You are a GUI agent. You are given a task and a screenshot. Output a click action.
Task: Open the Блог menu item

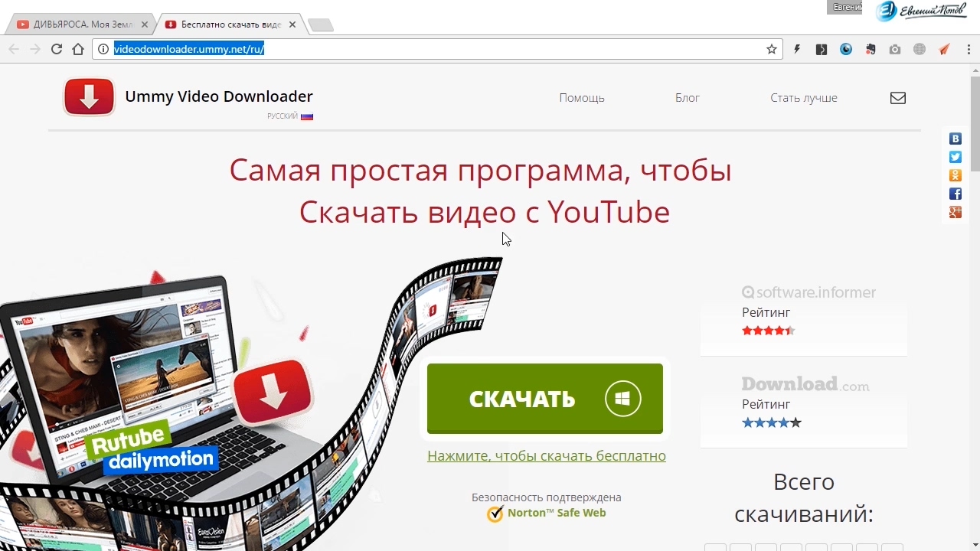coord(688,98)
